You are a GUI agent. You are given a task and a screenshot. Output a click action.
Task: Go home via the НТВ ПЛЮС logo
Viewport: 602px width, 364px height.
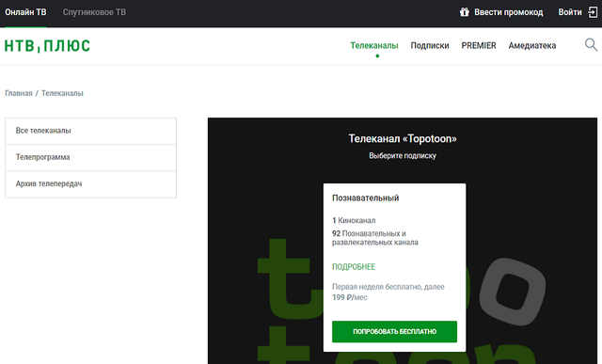[x=47, y=46]
